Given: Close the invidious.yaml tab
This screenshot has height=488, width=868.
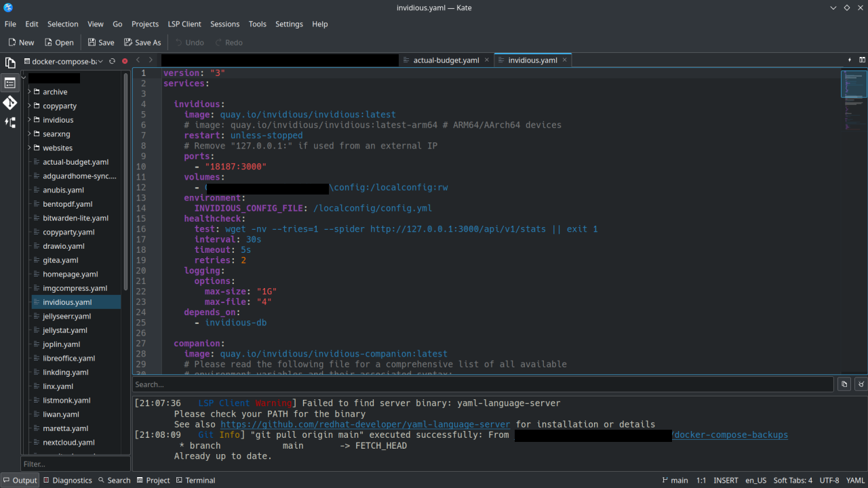Looking at the screenshot, I should point(564,60).
